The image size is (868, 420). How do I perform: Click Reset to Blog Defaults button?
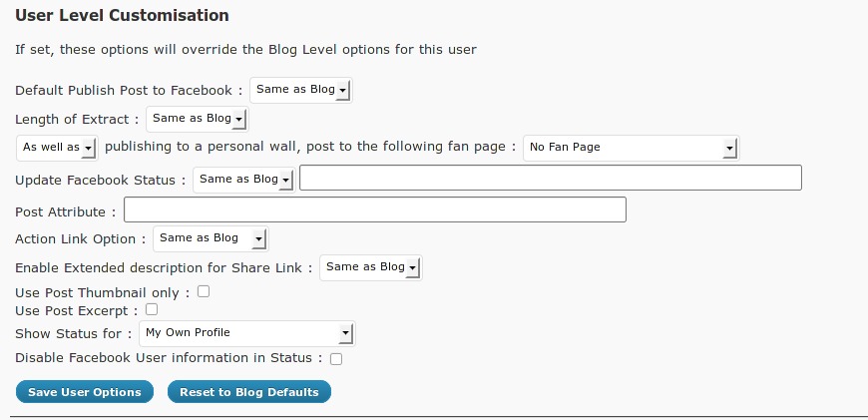248,392
